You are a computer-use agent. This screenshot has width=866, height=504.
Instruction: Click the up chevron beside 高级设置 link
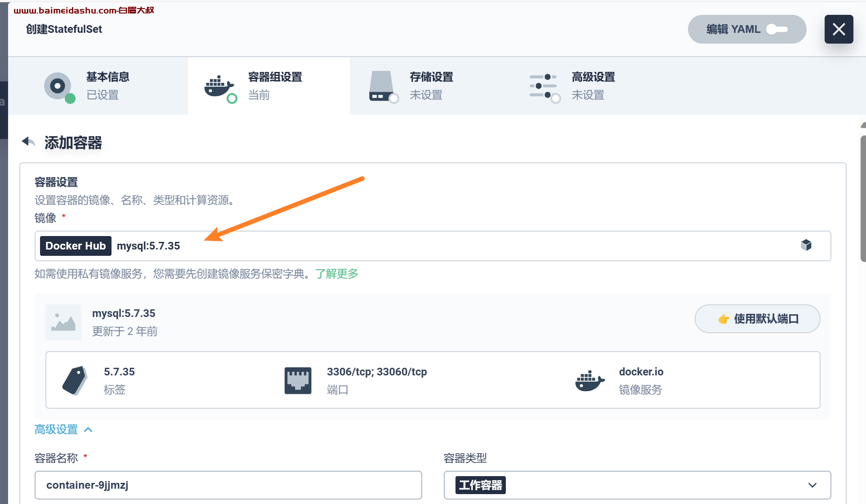[88, 429]
